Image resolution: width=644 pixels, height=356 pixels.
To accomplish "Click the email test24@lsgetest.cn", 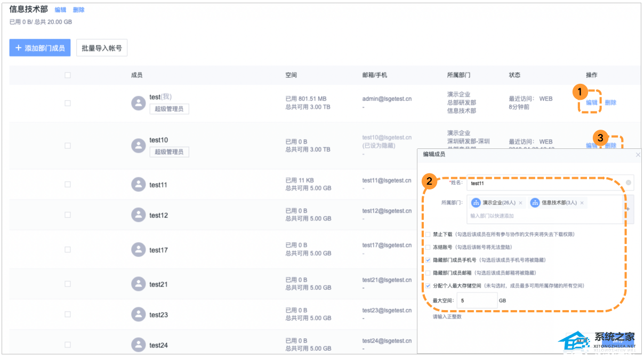I will 387,341.
